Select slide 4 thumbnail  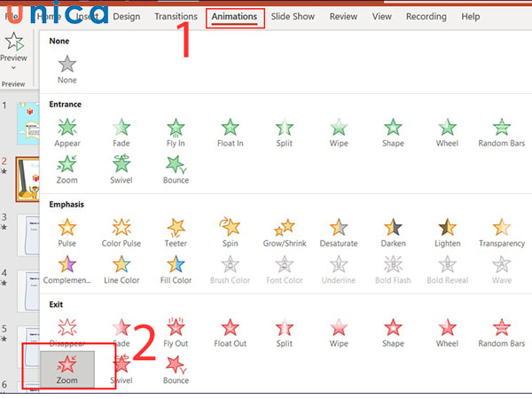coord(28,291)
